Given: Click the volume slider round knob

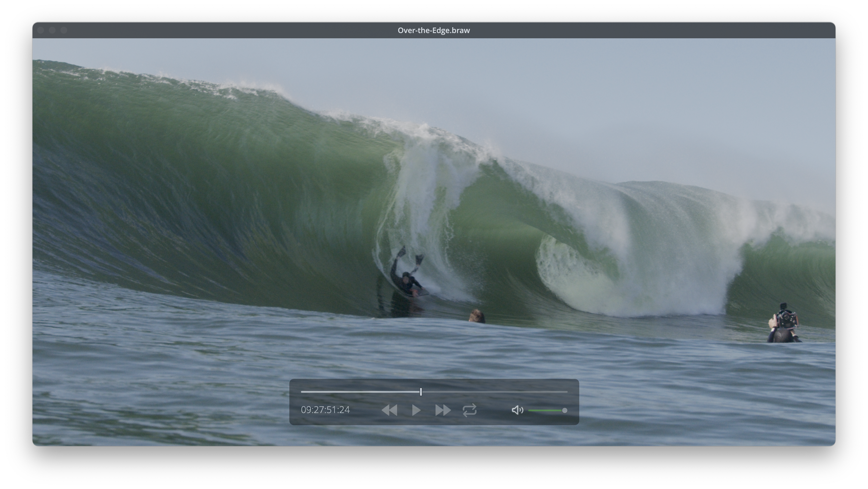Looking at the screenshot, I should click(564, 410).
